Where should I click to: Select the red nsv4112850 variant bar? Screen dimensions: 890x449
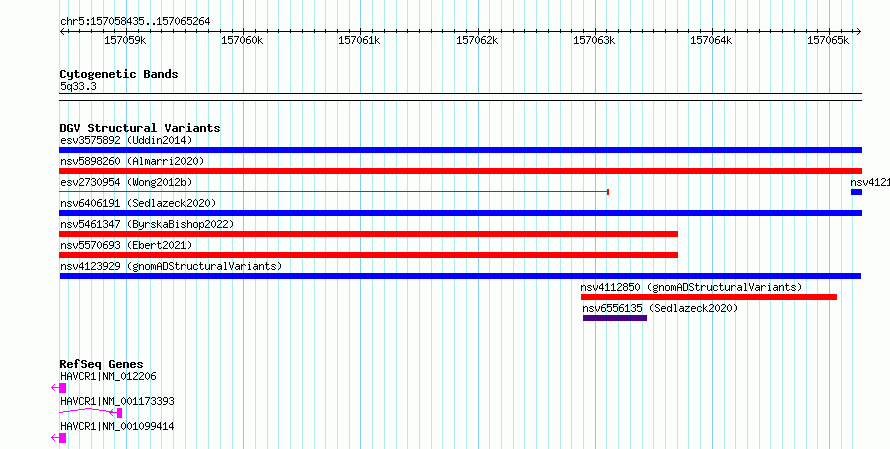708,297
